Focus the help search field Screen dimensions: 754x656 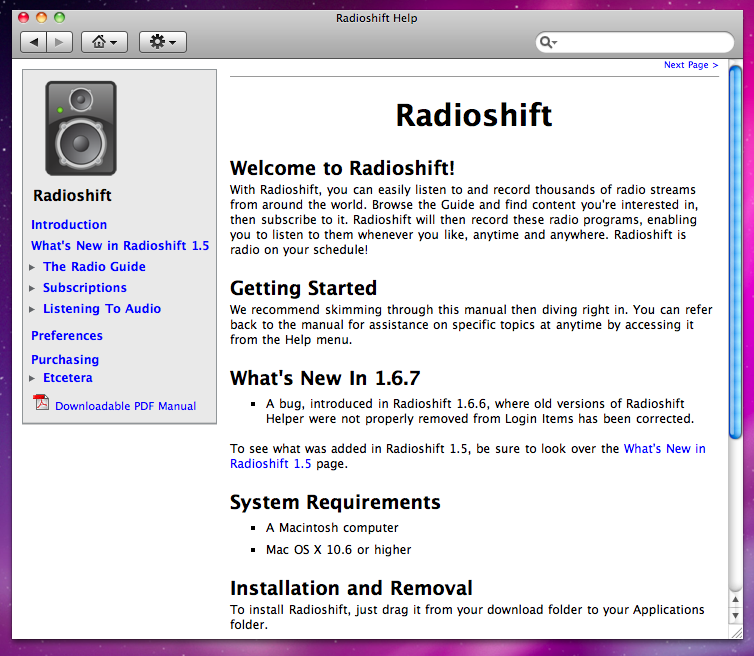pyautogui.click(x=635, y=42)
